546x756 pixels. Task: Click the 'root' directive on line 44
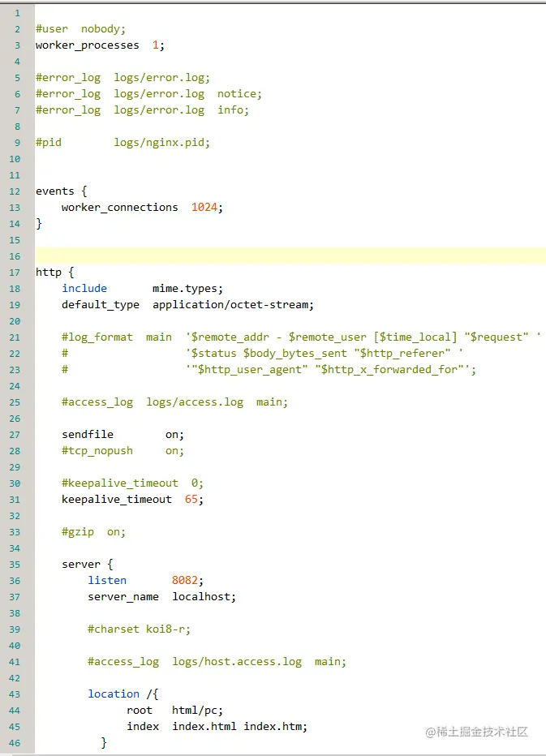[x=140, y=711]
